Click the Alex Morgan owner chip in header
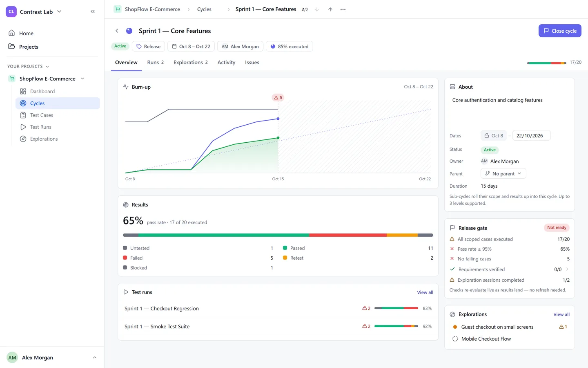 240,47
